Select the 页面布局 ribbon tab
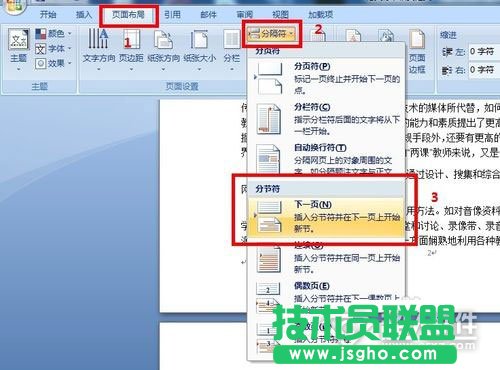 click(129, 14)
